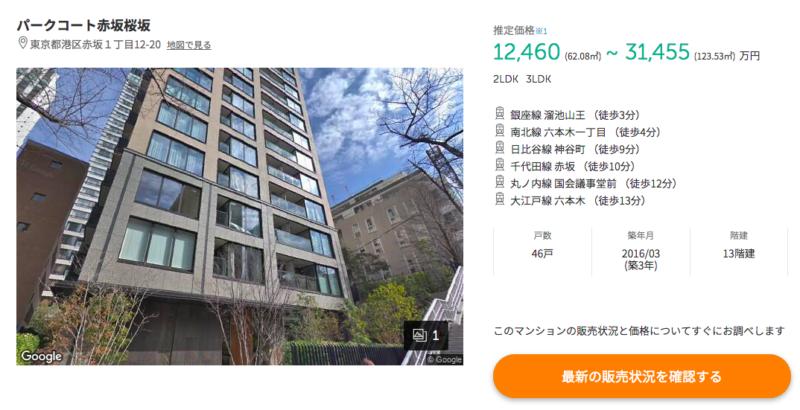Screen dimensions: 800x410
Task: Click the © Google attribution on the photo
Action: tap(444, 360)
